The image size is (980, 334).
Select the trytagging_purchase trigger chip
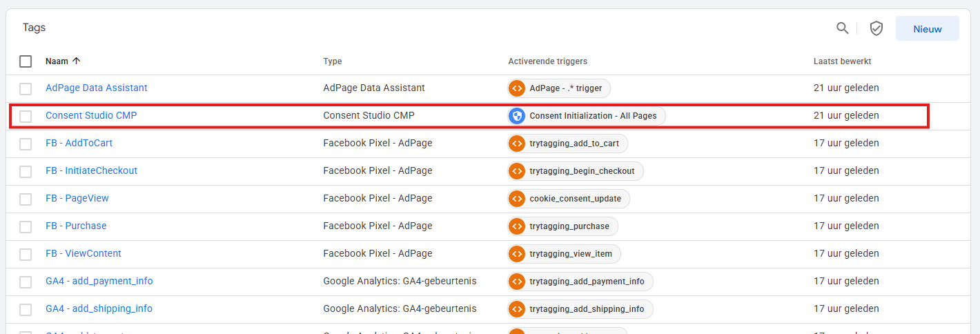(562, 226)
